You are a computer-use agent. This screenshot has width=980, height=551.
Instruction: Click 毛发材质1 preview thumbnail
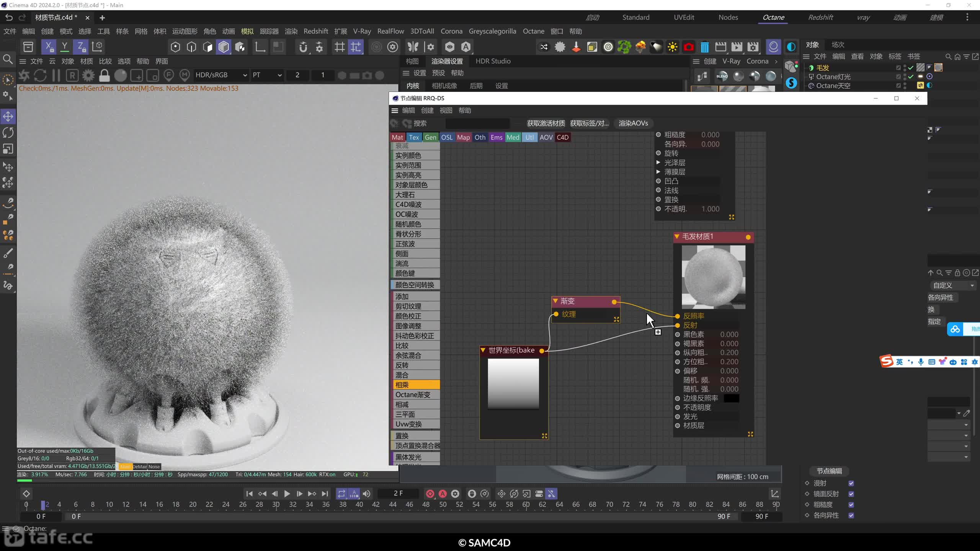pyautogui.click(x=714, y=277)
